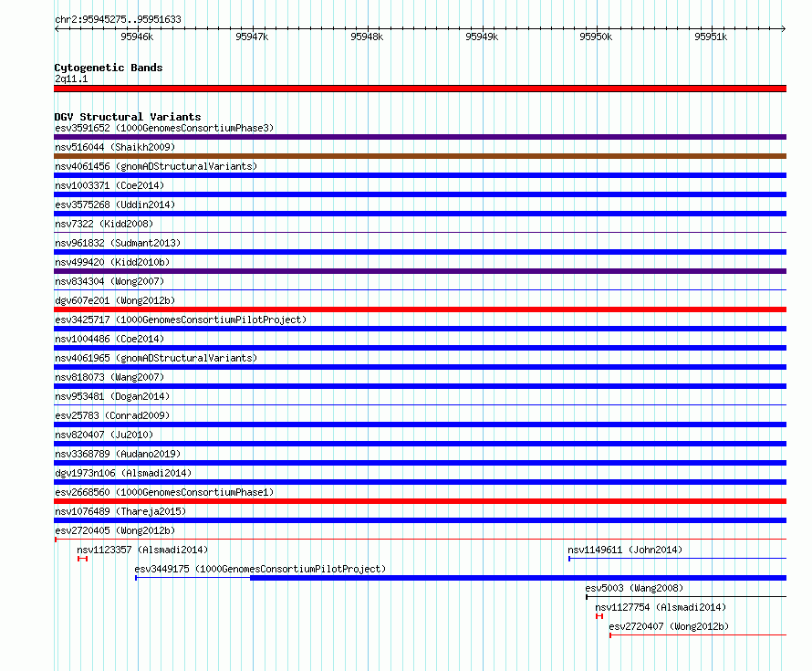Viewport: 812px width, 671px height.
Task: Open esv5003 (Wang2008) variant label
Action: [x=634, y=588]
